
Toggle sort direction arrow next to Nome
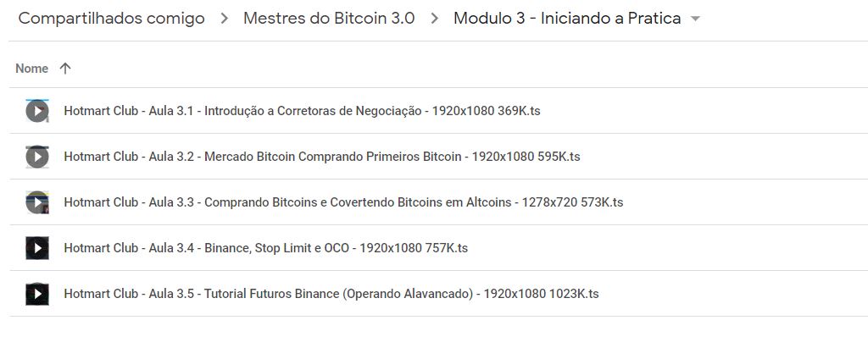pyautogui.click(x=65, y=69)
